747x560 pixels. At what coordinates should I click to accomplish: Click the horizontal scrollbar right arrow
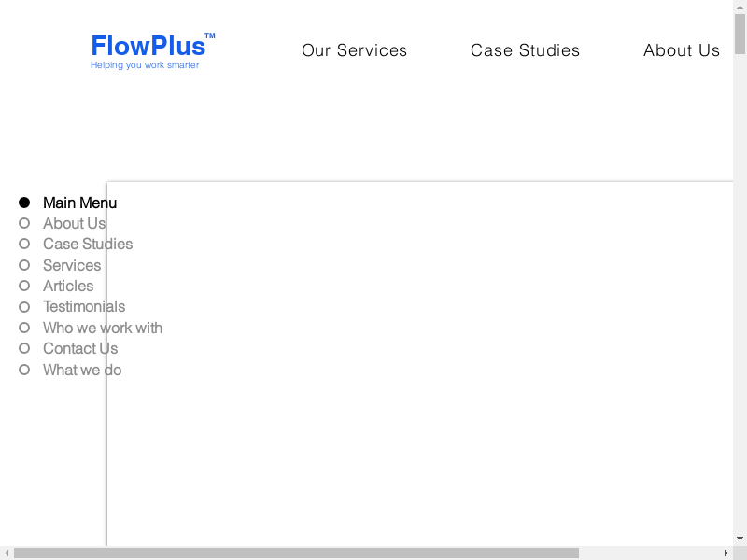point(726,553)
